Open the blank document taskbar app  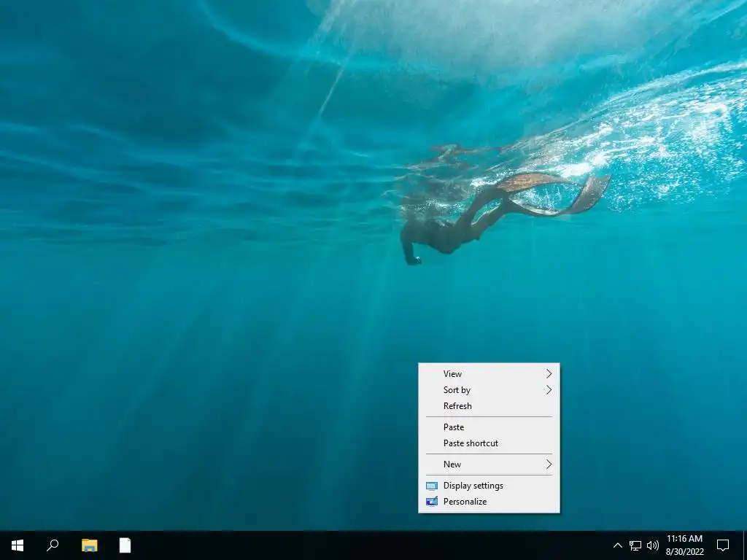point(125,545)
